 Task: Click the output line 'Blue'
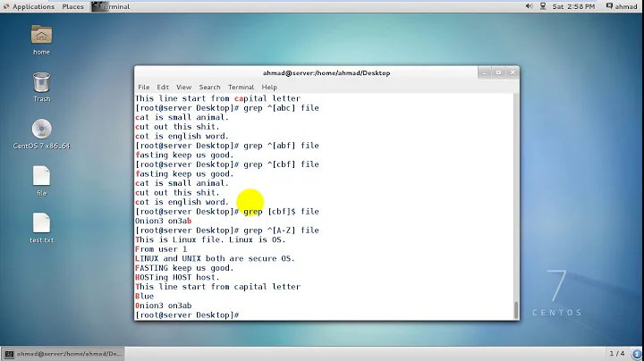tap(145, 296)
